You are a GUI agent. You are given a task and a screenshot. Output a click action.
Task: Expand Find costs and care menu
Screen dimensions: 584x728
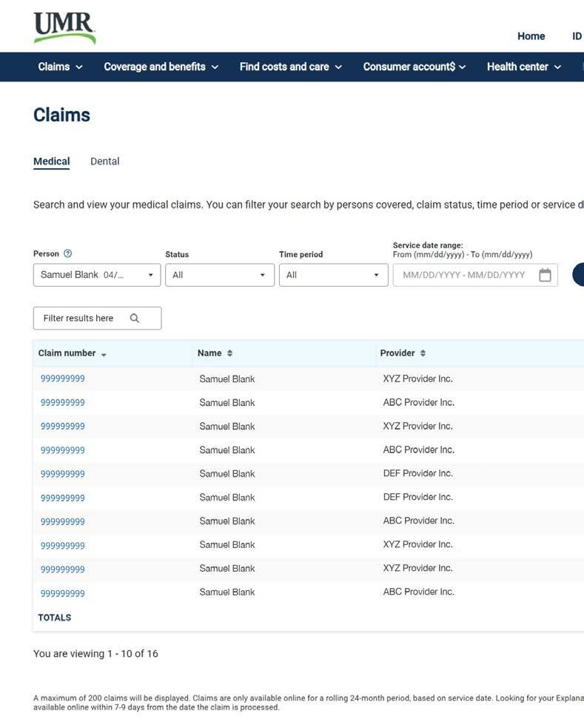(x=291, y=67)
